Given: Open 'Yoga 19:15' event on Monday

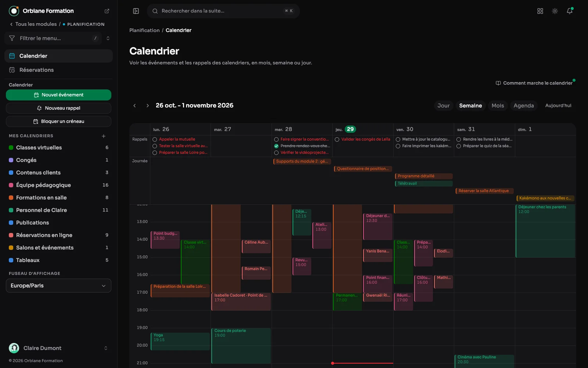Looking at the screenshot, I should 180,341.
